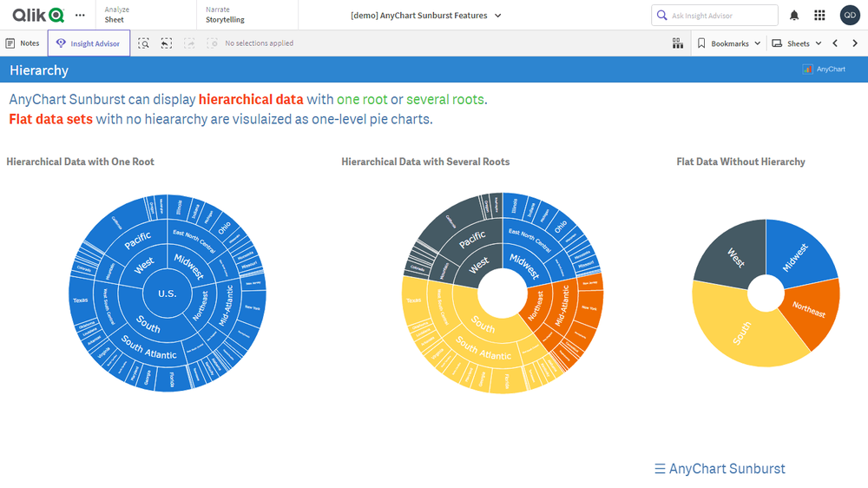Click the Qlik logo
Viewport: 868px width, 488px height.
click(38, 15)
